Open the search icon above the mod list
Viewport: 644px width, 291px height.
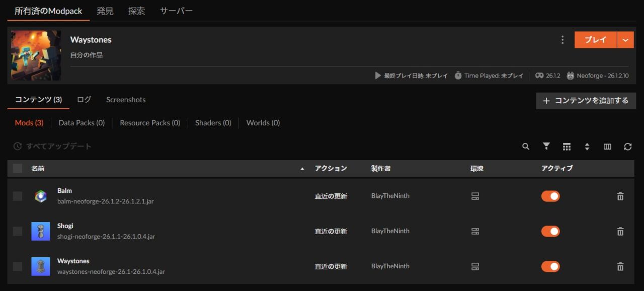525,147
